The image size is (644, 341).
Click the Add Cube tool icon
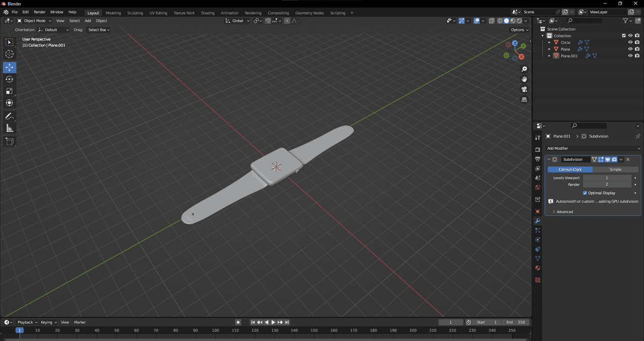[10, 142]
